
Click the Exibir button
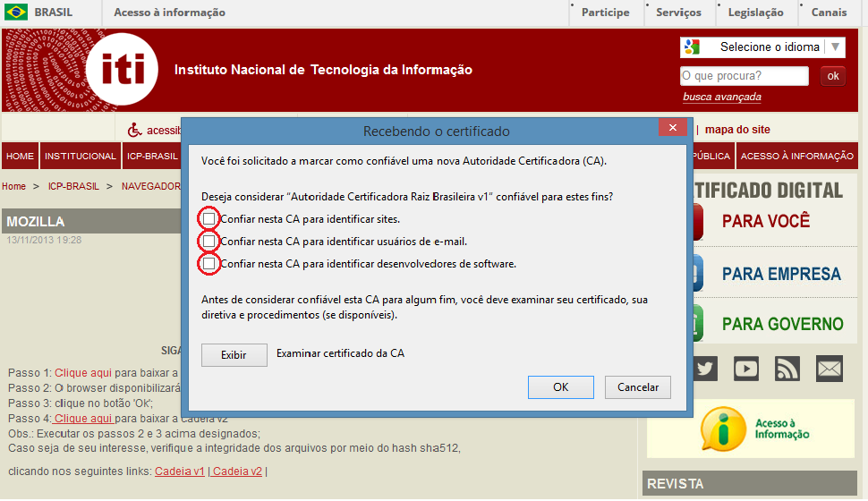click(x=234, y=355)
